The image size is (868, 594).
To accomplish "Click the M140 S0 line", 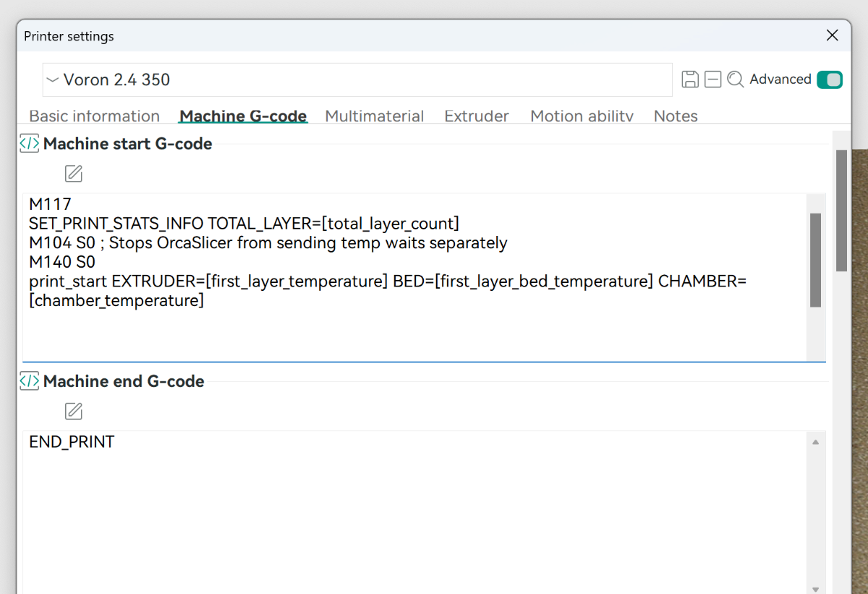I will (62, 262).
